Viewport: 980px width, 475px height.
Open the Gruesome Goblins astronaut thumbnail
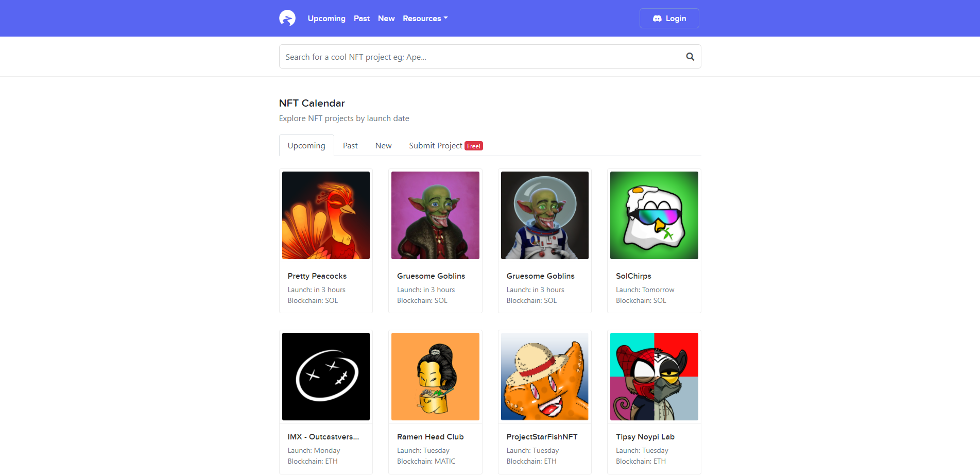(544, 215)
